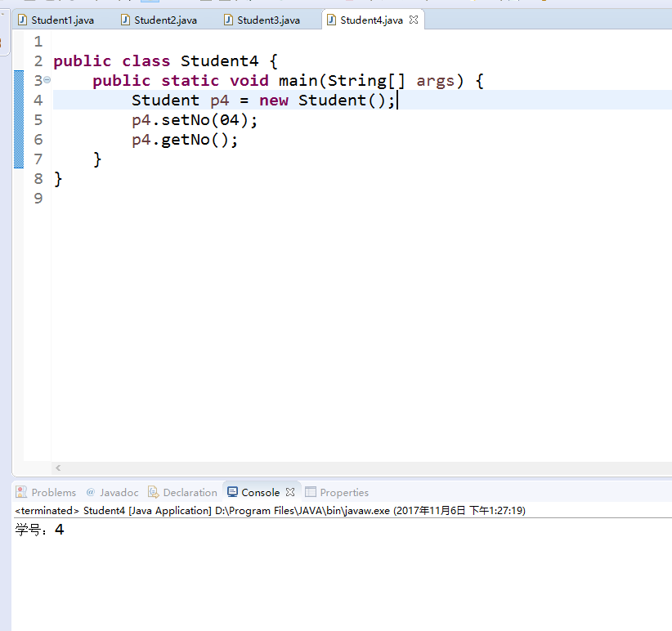
Task: Click the Student4.java file icon
Action: click(x=331, y=20)
